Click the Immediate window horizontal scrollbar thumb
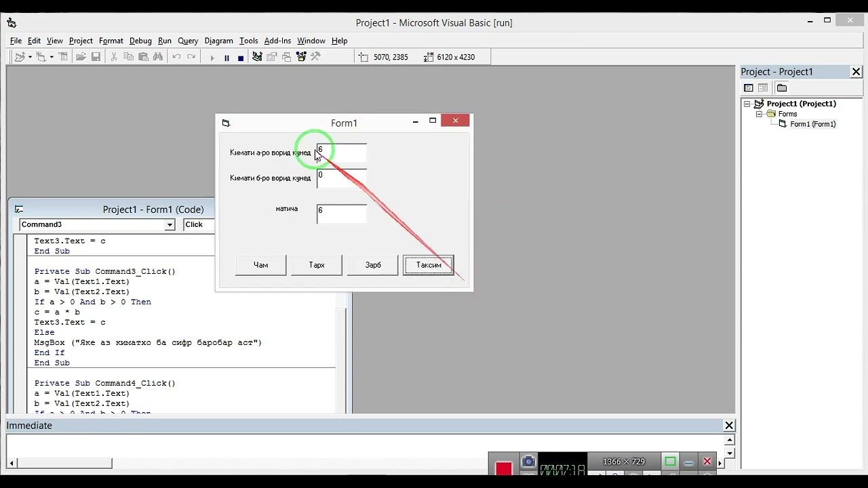The height and width of the screenshot is (488, 868). 64,464
